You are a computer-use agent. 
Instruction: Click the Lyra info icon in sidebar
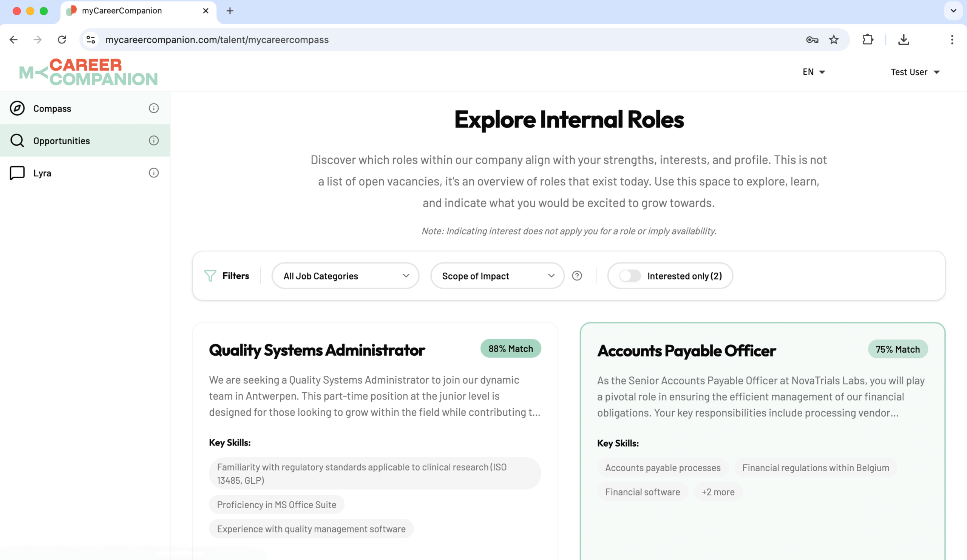(x=153, y=173)
